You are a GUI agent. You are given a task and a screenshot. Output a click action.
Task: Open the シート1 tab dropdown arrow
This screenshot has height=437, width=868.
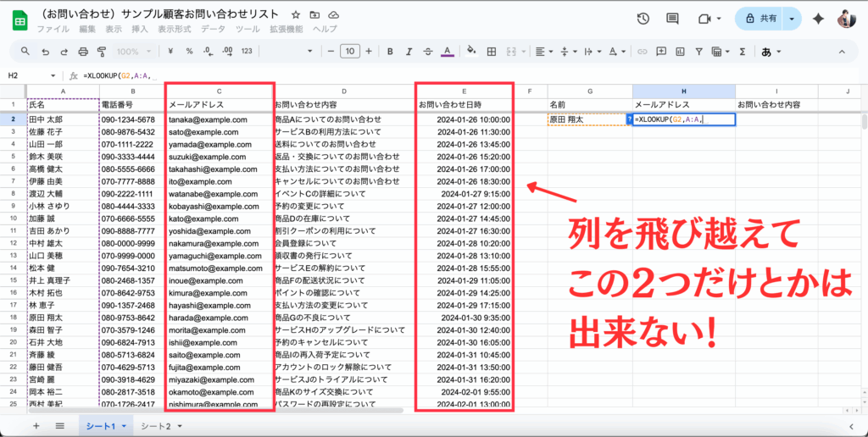(x=124, y=426)
